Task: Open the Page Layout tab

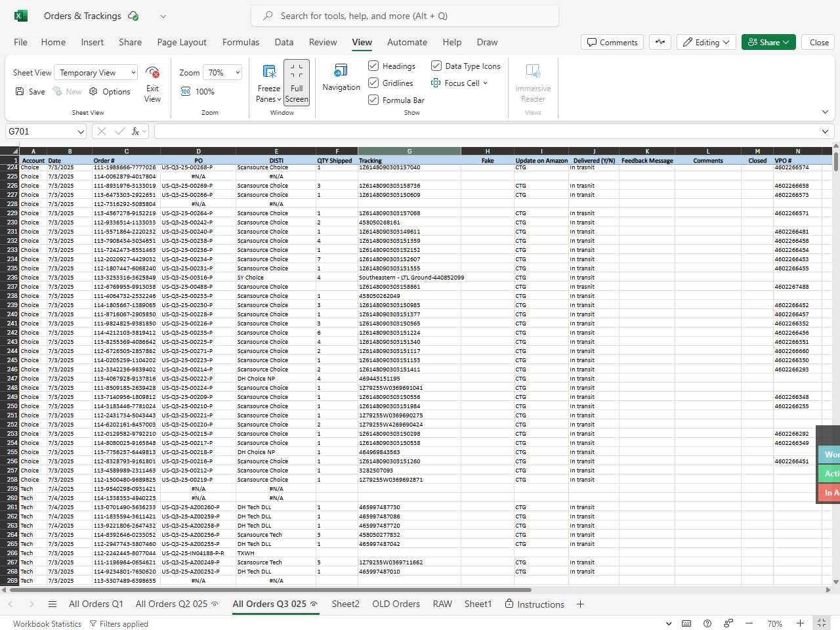Action: pos(182,42)
